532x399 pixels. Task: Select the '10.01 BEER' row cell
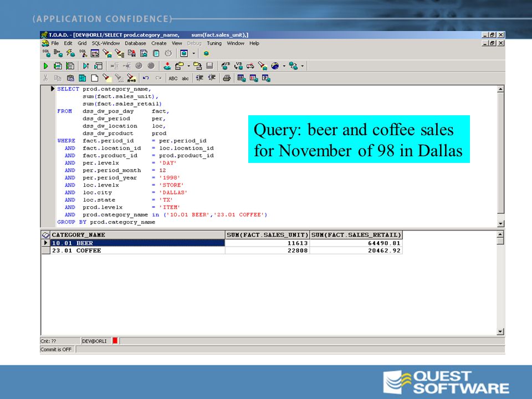tap(138, 243)
